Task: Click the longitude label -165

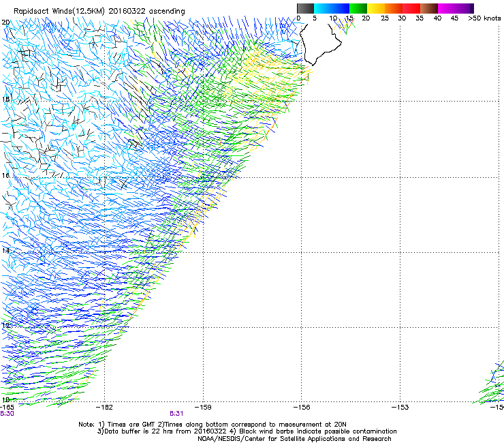Action: tap(7, 408)
